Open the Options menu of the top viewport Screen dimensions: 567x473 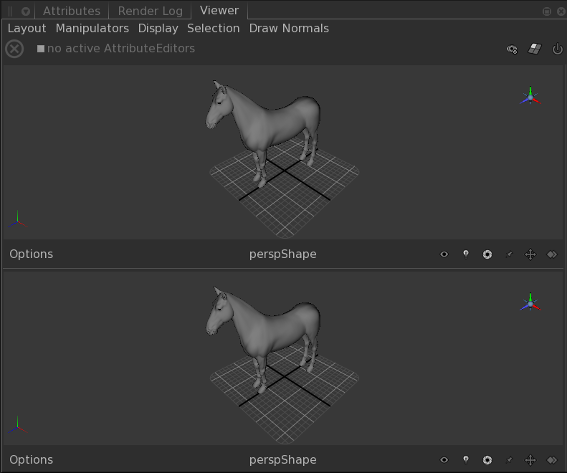click(x=31, y=254)
